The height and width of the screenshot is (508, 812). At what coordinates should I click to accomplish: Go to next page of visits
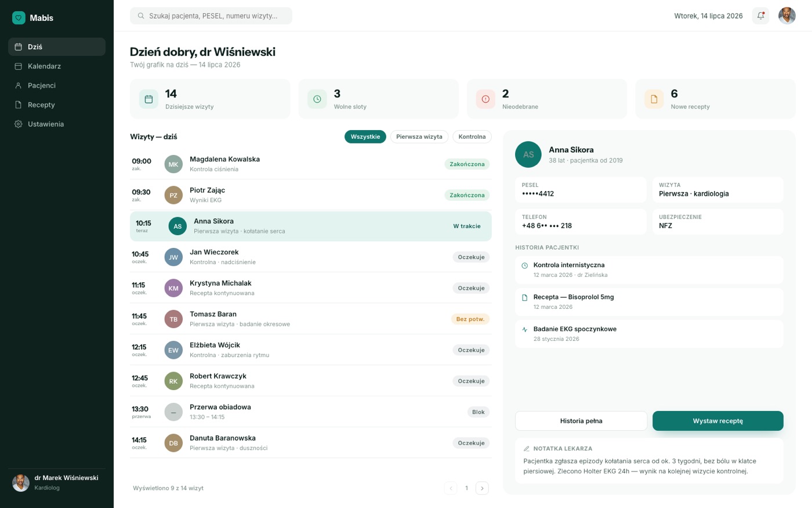(x=482, y=488)
